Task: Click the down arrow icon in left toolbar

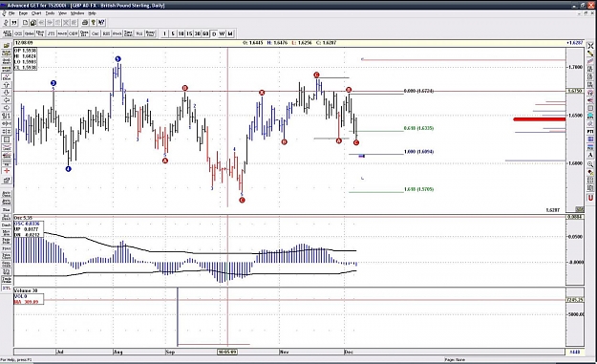Action: click(x=7, y=93)
